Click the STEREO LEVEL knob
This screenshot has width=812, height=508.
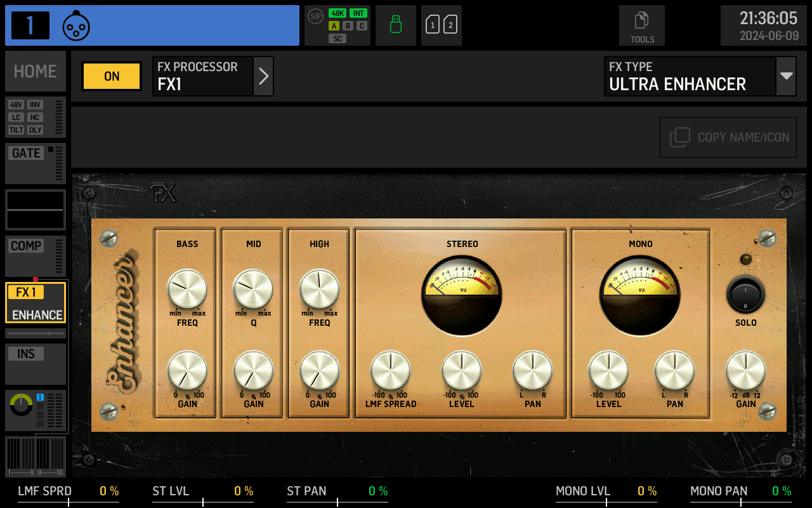(461, 371)
